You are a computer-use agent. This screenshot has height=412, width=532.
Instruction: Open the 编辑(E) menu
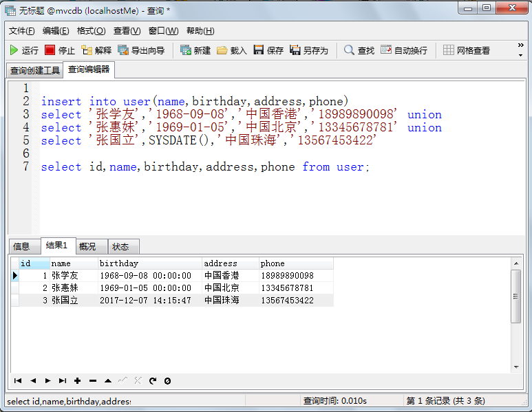click(56, 31)
